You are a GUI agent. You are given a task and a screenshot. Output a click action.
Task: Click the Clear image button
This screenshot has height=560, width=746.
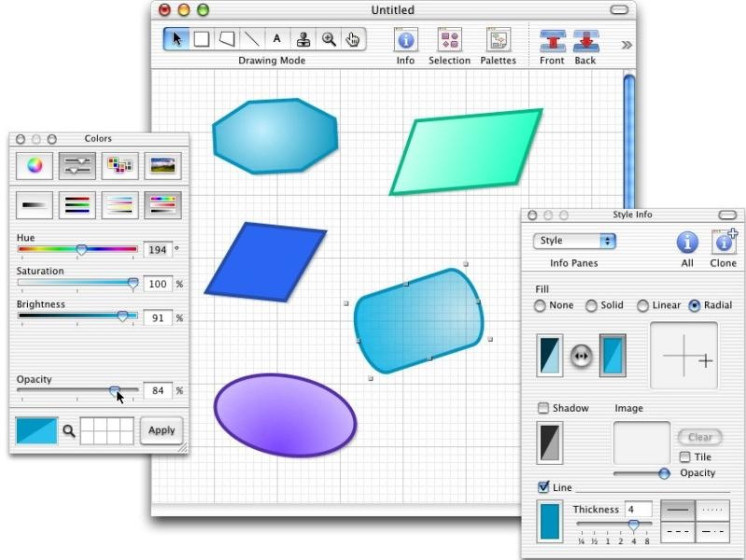(700, 437)
